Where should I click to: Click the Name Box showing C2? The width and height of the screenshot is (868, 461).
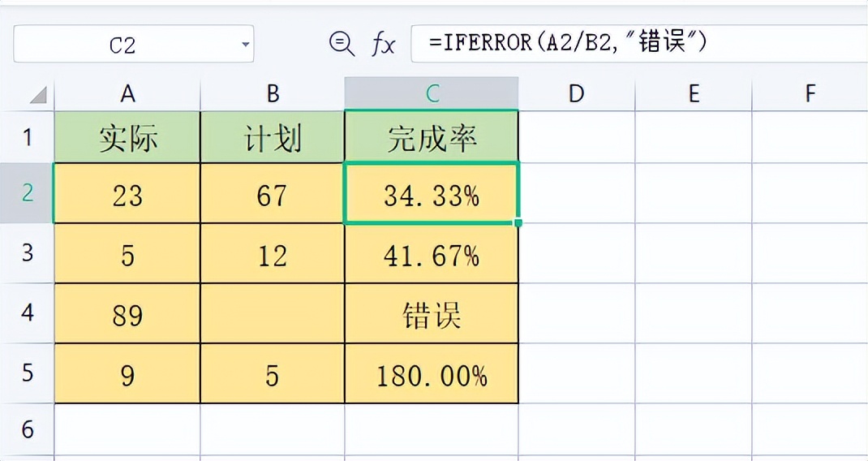point(133,44)
